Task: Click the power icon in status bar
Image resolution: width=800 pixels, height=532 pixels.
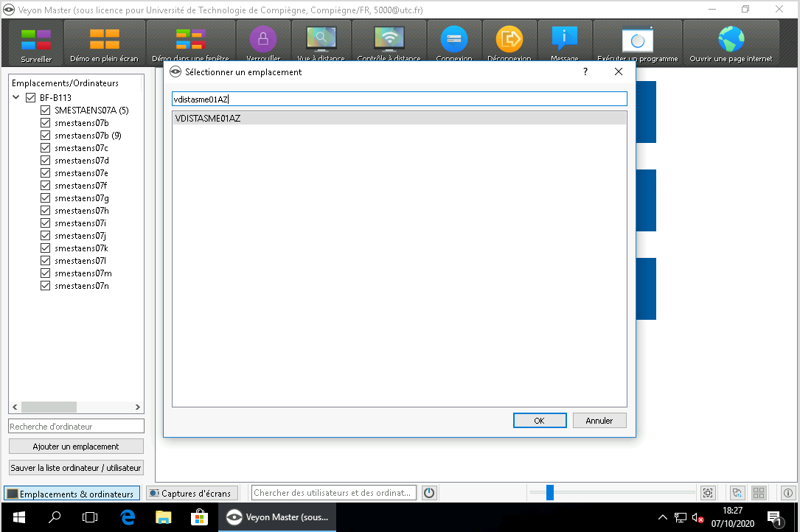Action: pos(429,493)
